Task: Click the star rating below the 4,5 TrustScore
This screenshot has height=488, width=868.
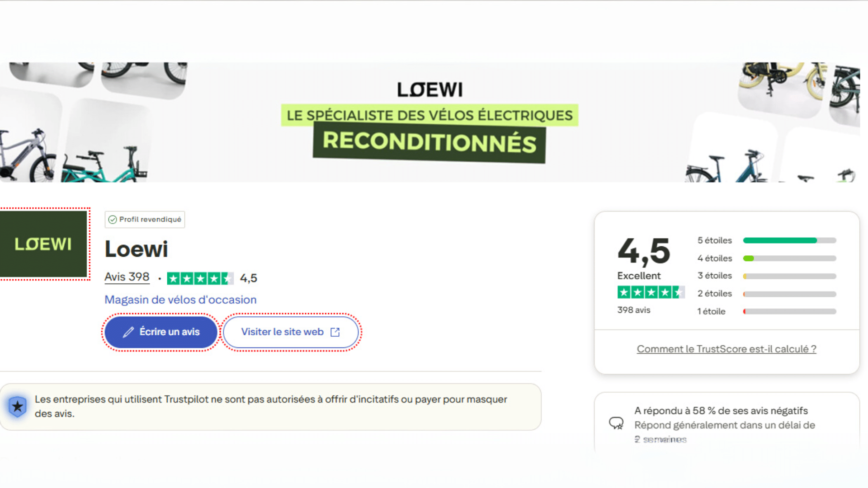Action: pyautogui.click(x=651, y=292)
